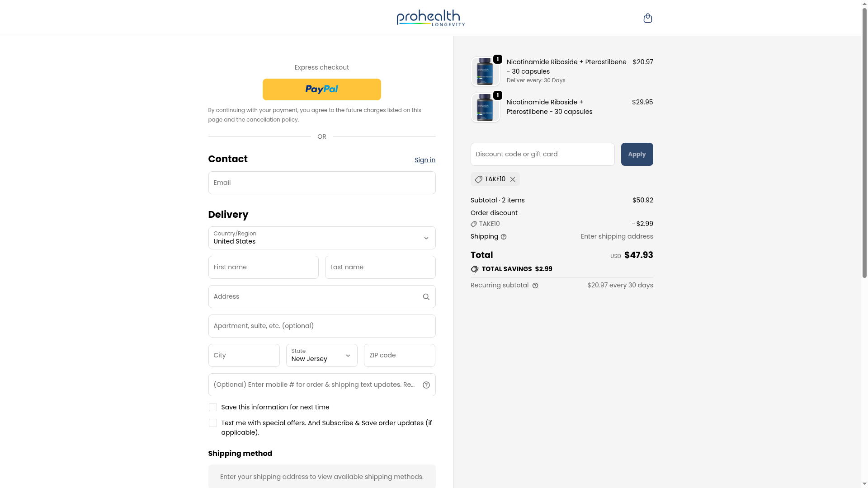Image resolution: width=868 pixels, height=488 pixels.
Task: Click the address search magnifier icon
Action: (x=426, y=297)
